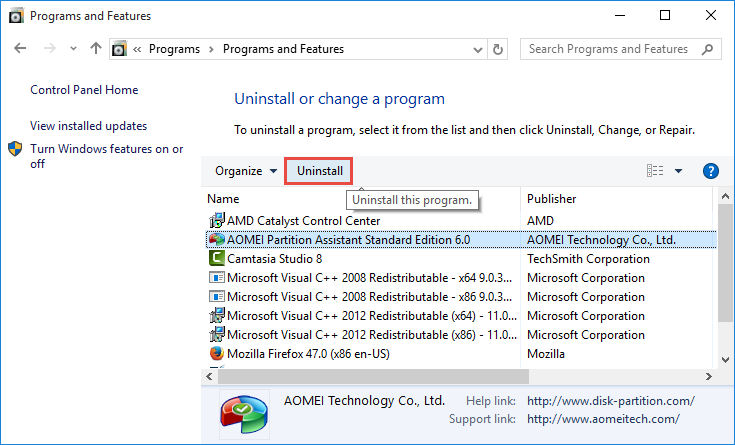Click the large AOMEI details pane thumbnail
This screenshot has height=445, width=735.
[x=244, y=414]
